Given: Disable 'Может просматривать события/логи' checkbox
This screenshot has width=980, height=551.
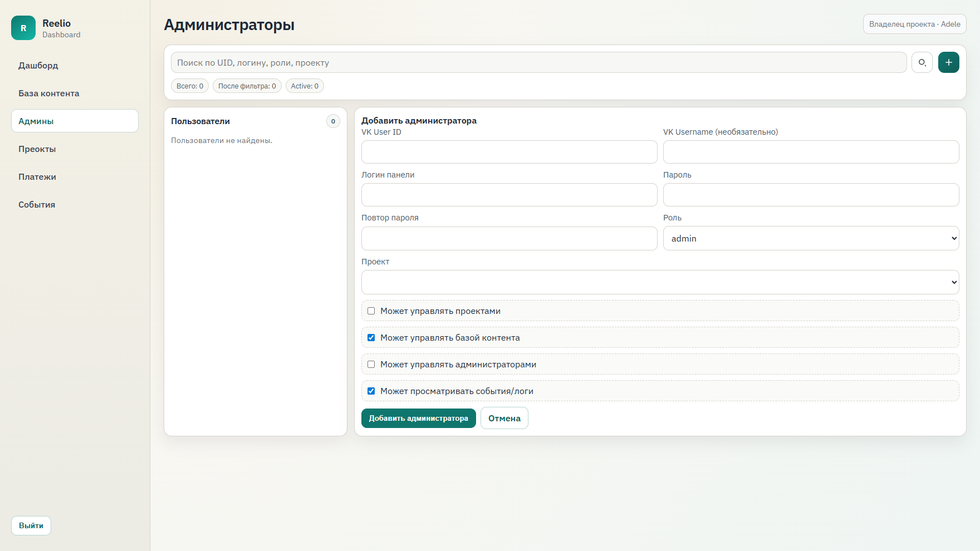Looking at the screenshot, I should pos(371,391).
